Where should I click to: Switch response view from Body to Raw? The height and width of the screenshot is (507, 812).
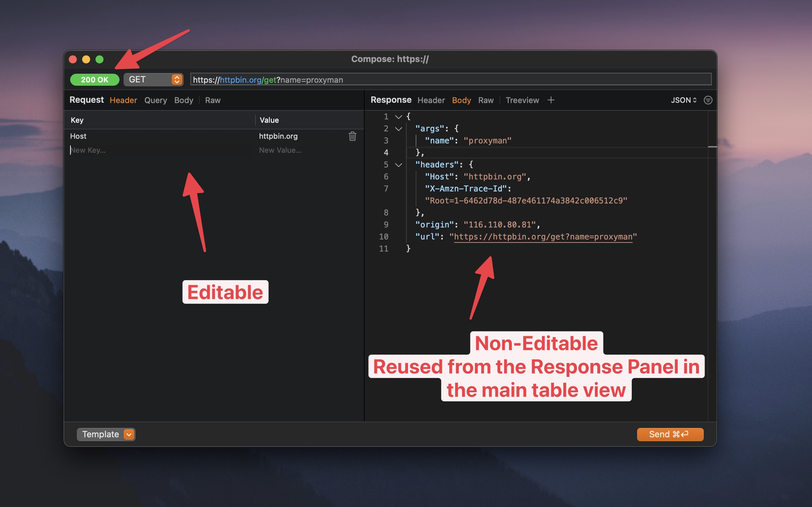486,100
